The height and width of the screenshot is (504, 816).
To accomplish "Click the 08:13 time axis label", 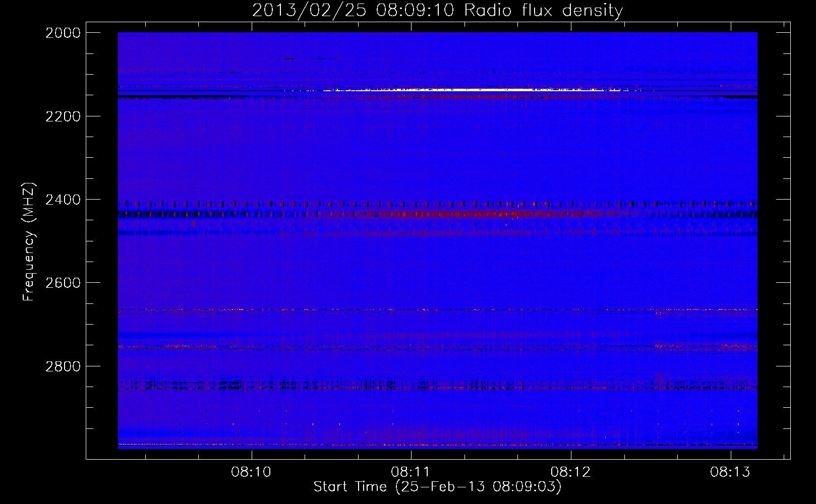I will [730, 472].
